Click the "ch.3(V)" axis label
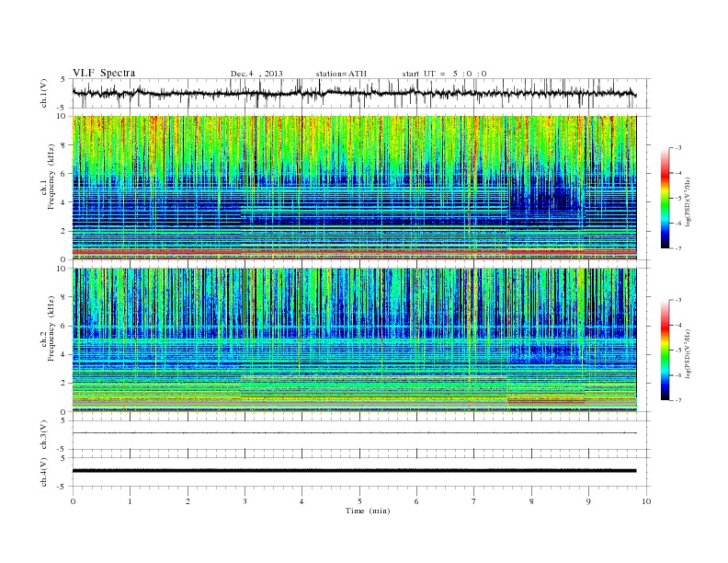The image size is (728, 563). (x=43, y=435)
